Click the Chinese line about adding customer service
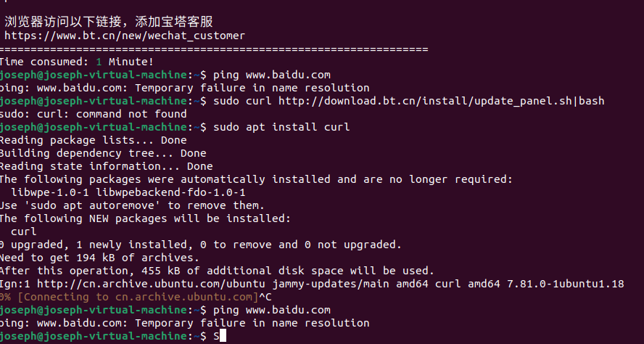644x344 pixels. click(109, 22)
